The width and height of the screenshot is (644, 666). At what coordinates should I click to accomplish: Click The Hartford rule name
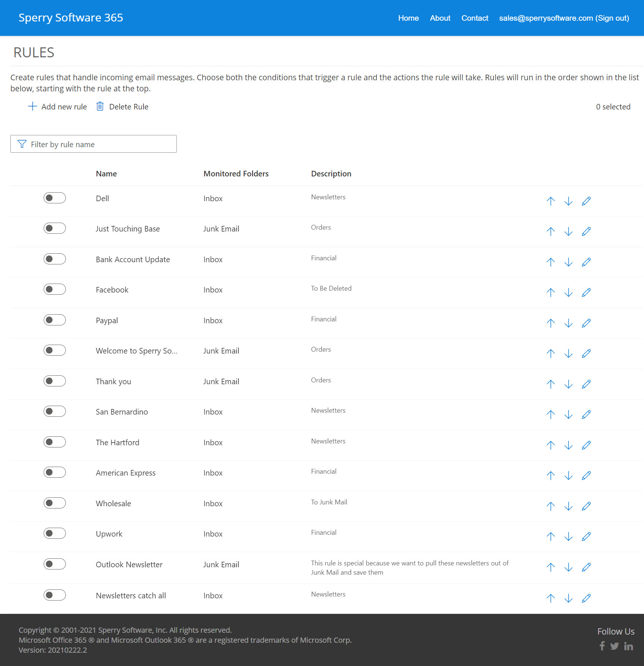click(118, 443)
